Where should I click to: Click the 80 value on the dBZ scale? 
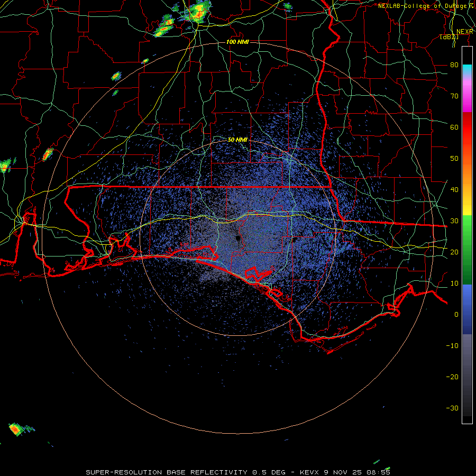coord(454,65)
